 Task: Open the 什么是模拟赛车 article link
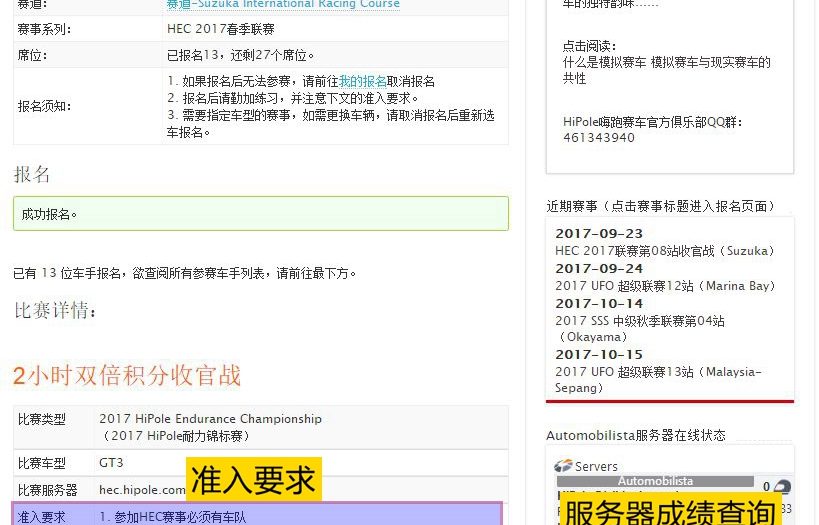click(666, 71)
